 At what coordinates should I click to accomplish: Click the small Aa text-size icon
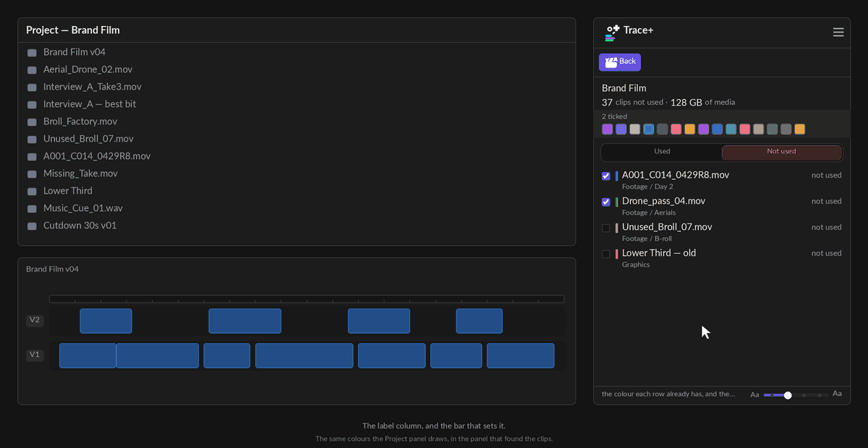(x=754, y=395)
